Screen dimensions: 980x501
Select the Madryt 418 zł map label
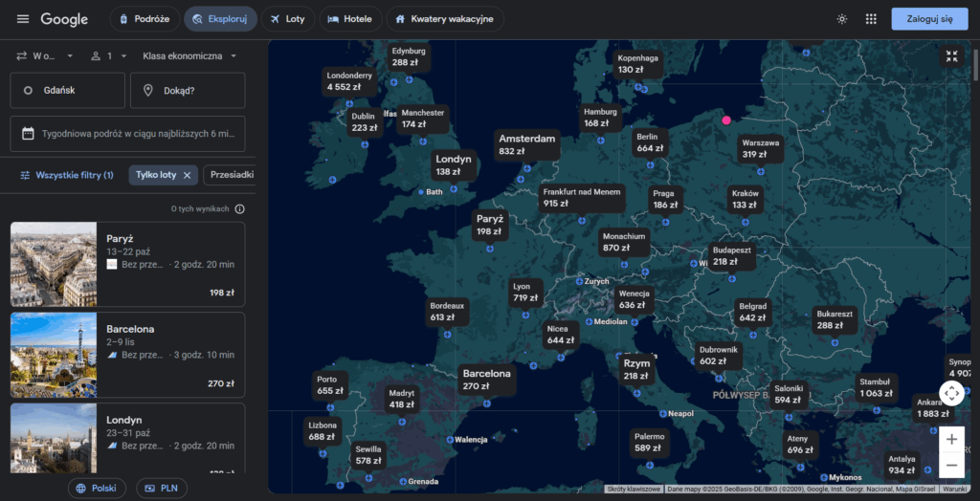coord(402,400)
